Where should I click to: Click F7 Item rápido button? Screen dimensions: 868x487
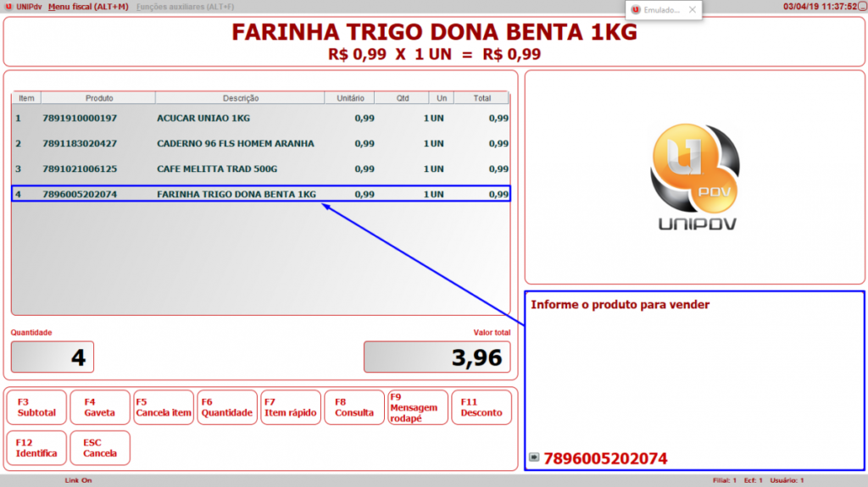click(291, 407)
